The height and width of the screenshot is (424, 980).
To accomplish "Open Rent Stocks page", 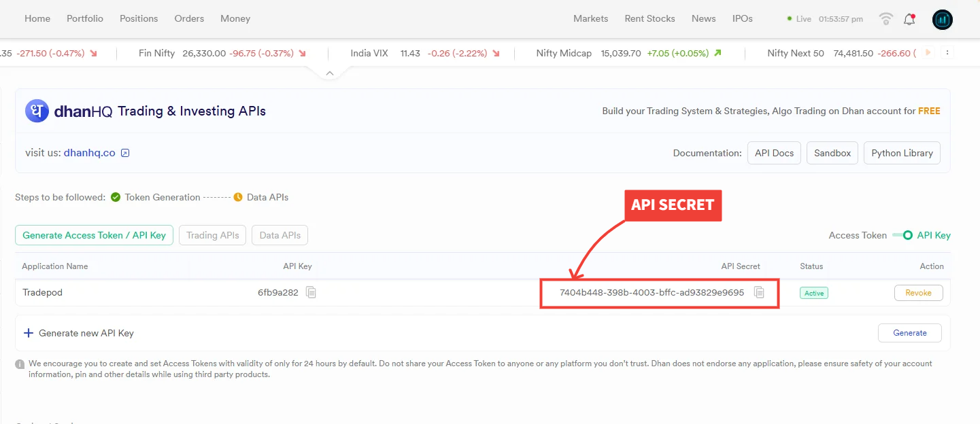I will click(x=650, y=18).
